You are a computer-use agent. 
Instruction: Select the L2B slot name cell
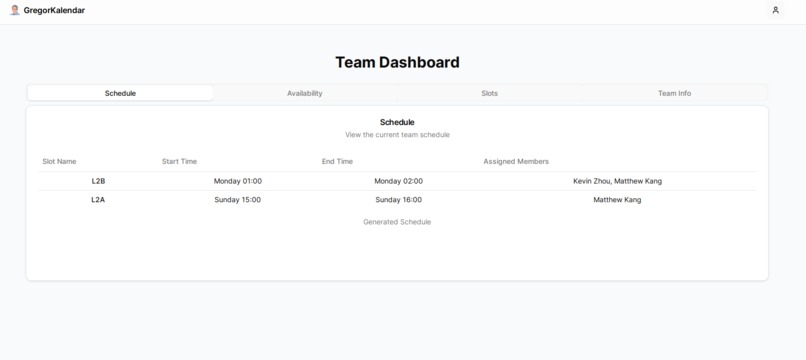pos(98,181)
